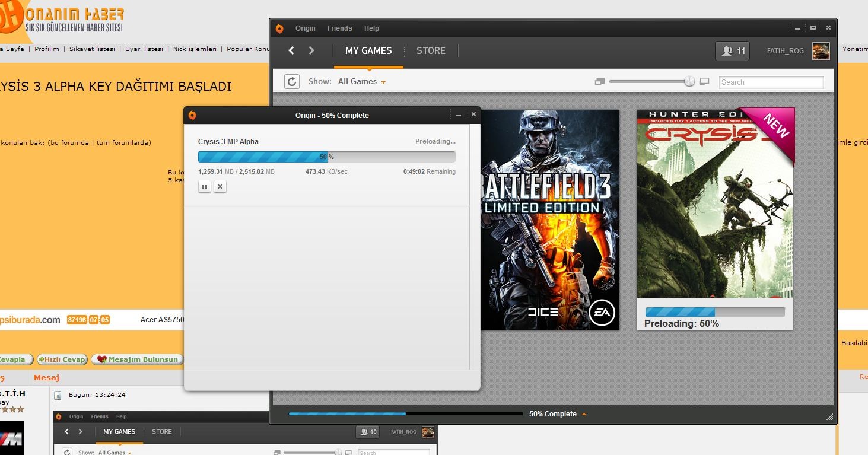The width and height of the screenshot is (868, 455).
Task: Open the Friends menu
Action: 339,28
